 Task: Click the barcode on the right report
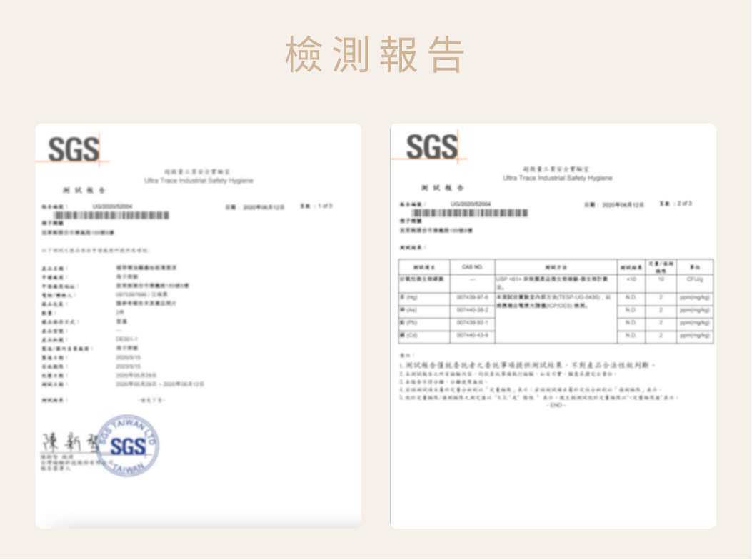(470, 213)
